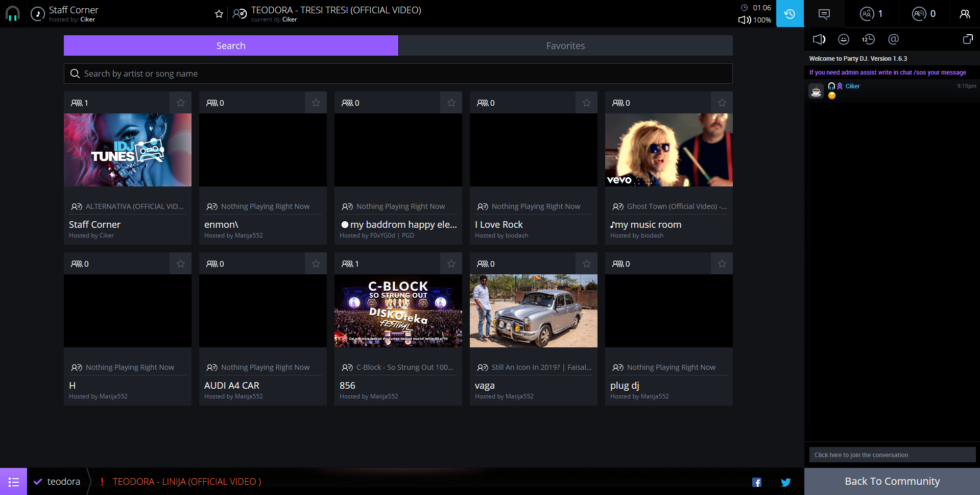Click the exclamation warning icon at bottom
980x495 pixels.
[x=102, y=481]
